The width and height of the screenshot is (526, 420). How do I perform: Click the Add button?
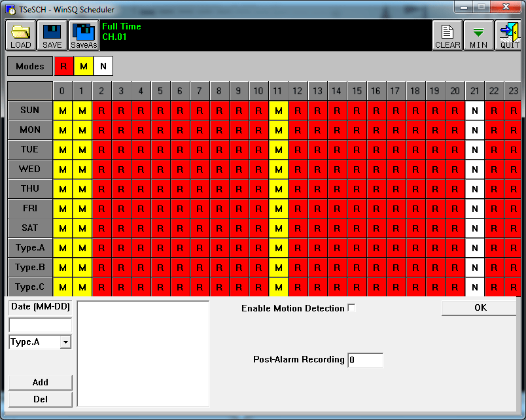click(41, 383)
